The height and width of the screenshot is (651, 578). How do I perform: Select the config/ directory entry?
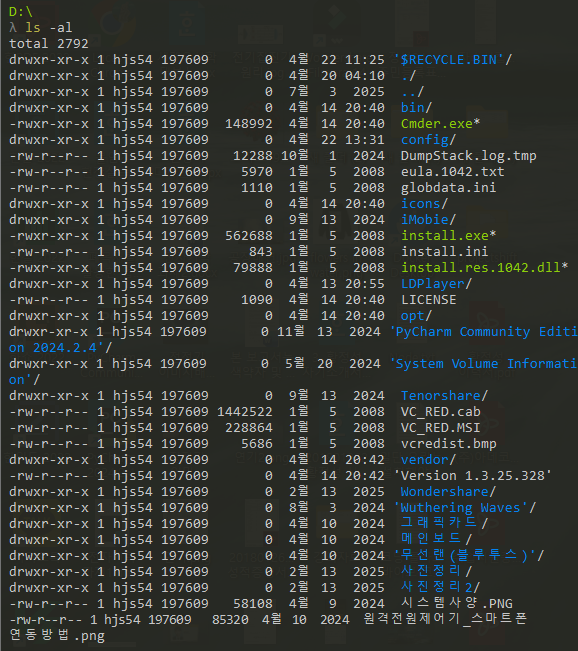tap(428, 140)
